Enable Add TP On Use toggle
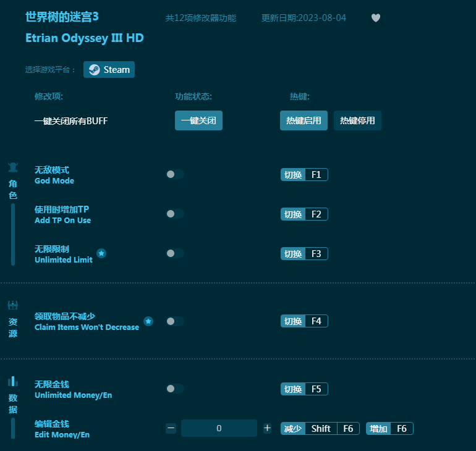 (175, 214)
